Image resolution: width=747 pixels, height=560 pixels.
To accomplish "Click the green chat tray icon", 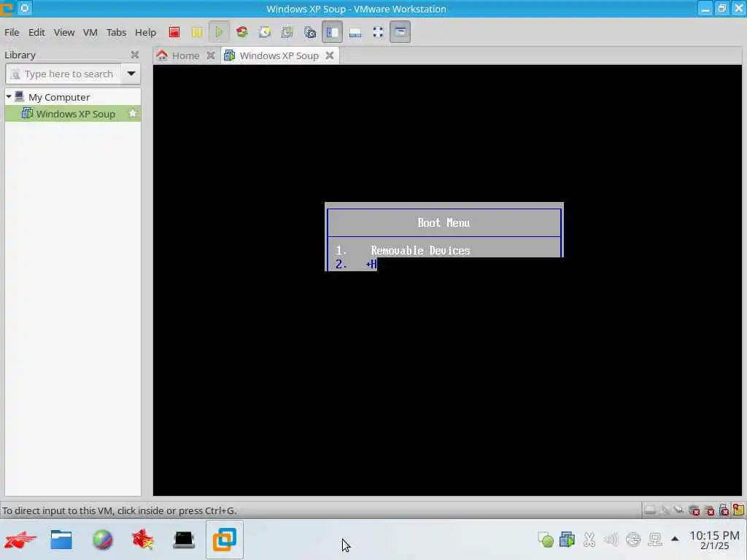I will coord(546,540).
